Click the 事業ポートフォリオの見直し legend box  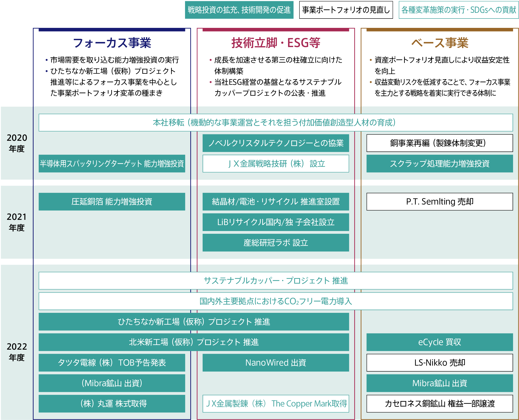[346, 10]
